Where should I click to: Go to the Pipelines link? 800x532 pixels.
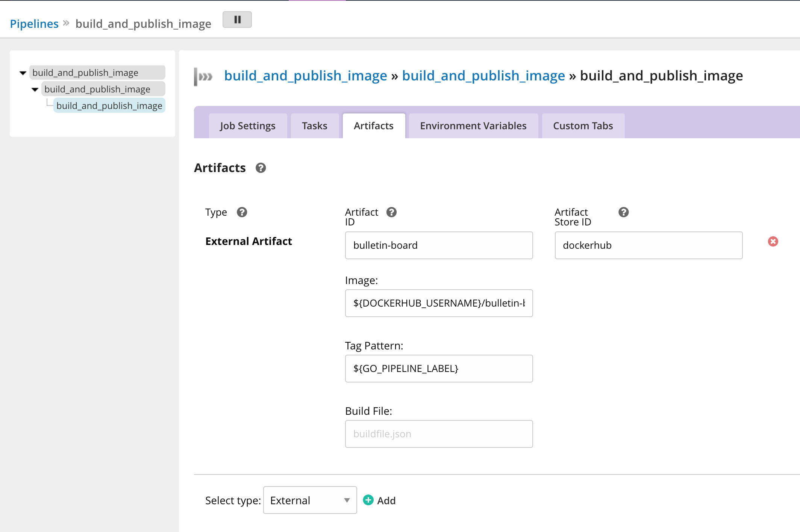coord(34,24)
